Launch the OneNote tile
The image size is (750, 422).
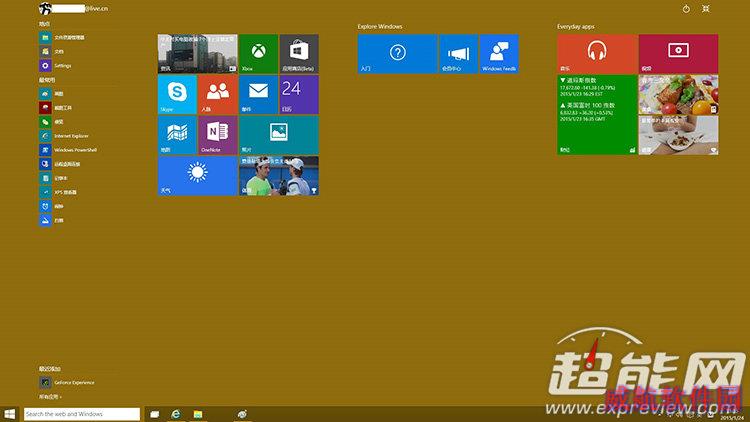click(x=218, y=135)
